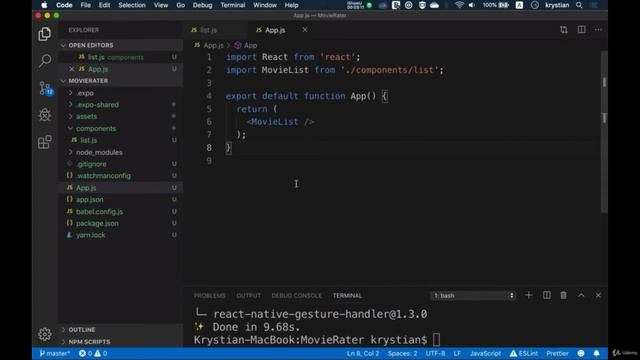Image resolution: width=640 pixels, height=360 pixels.
Task: Maximize the panel with the up chevron
Action: 581,295
